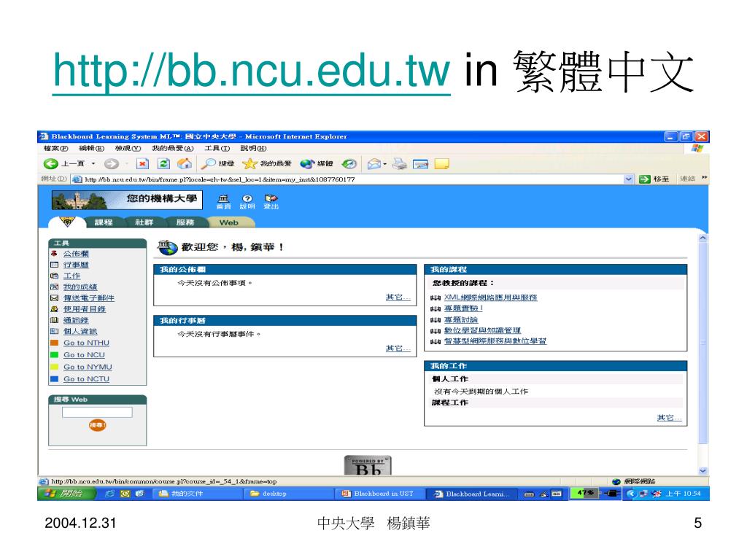Click the Search Web text input box

coord(97,413)
